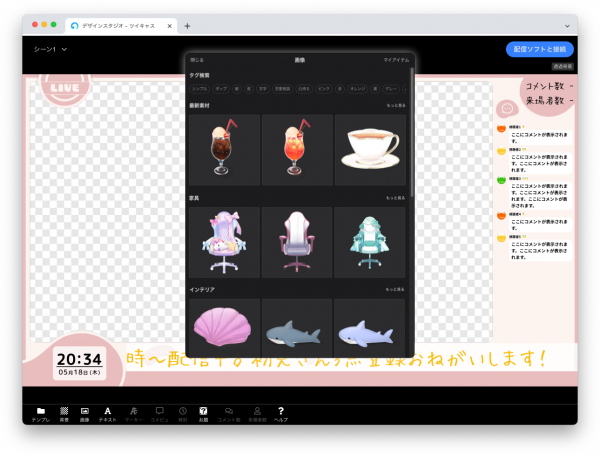Click the 画像 panel title
600x456 pixels.
click(x=300, y=60)
